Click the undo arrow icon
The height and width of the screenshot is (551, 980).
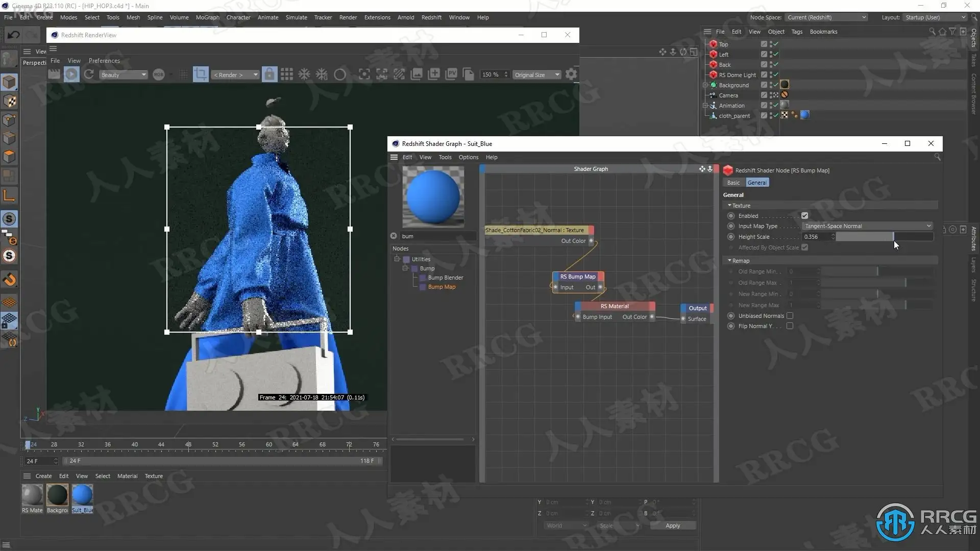pos(14,35)
